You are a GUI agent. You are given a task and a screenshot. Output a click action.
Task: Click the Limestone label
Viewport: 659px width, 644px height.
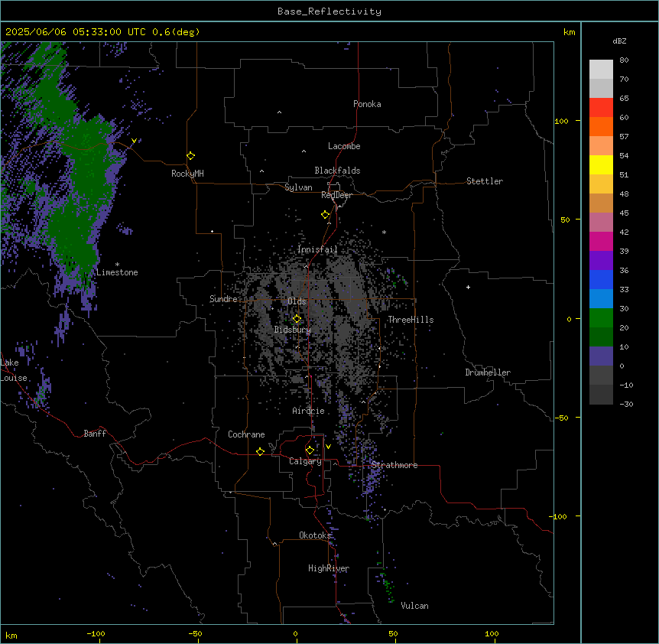coord(117,272)
